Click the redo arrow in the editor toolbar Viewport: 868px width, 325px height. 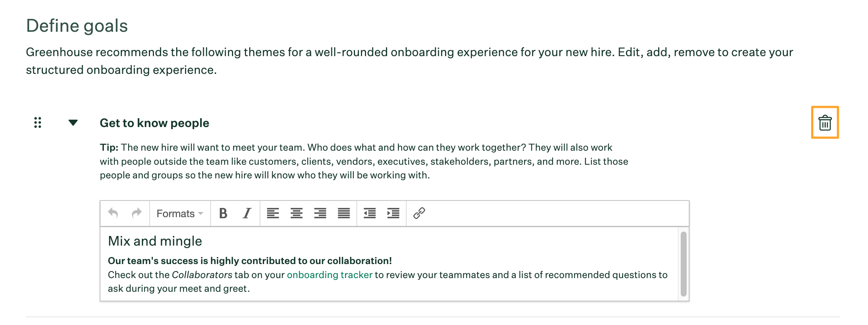tap(136, 213)
